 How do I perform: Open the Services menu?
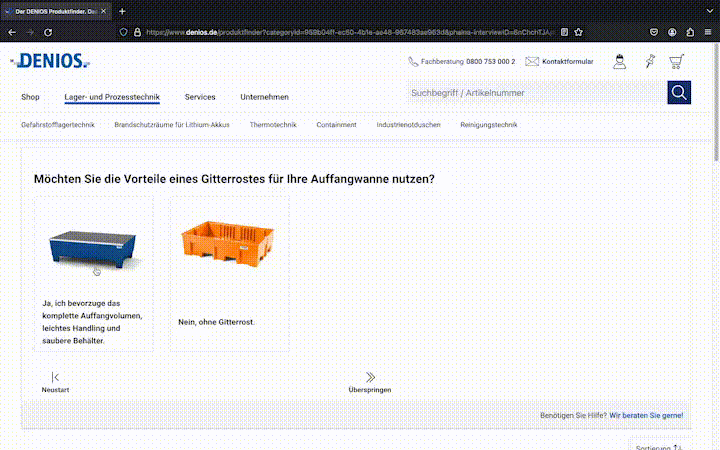[x=200, y=97]
